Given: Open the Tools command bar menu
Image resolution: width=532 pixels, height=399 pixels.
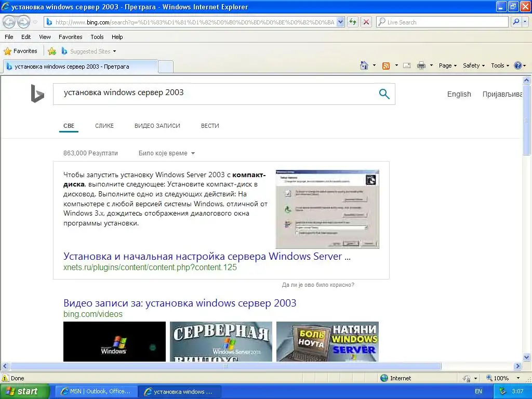Looking at the screenshot, I should pyautogui.click(x=500, y=65).
